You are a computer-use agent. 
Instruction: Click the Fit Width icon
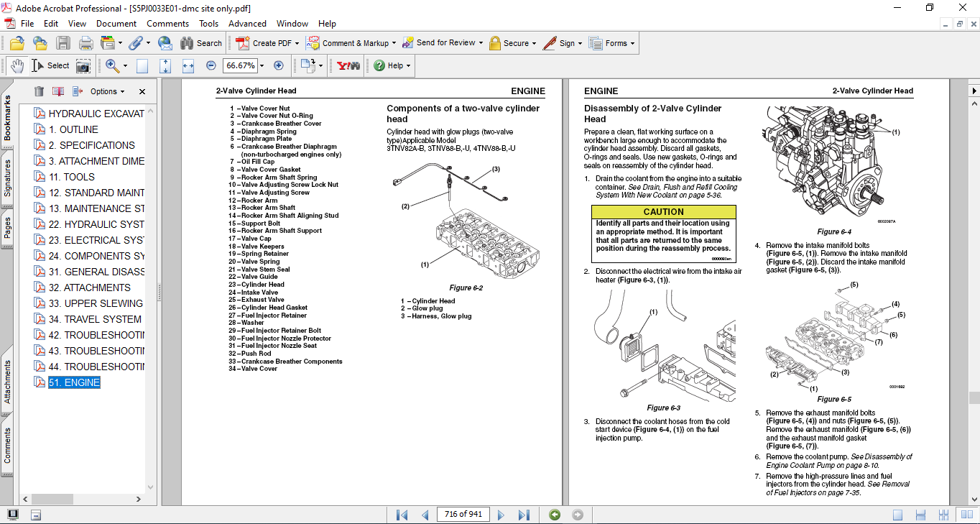pyautogui.click(x=188, y=65)
